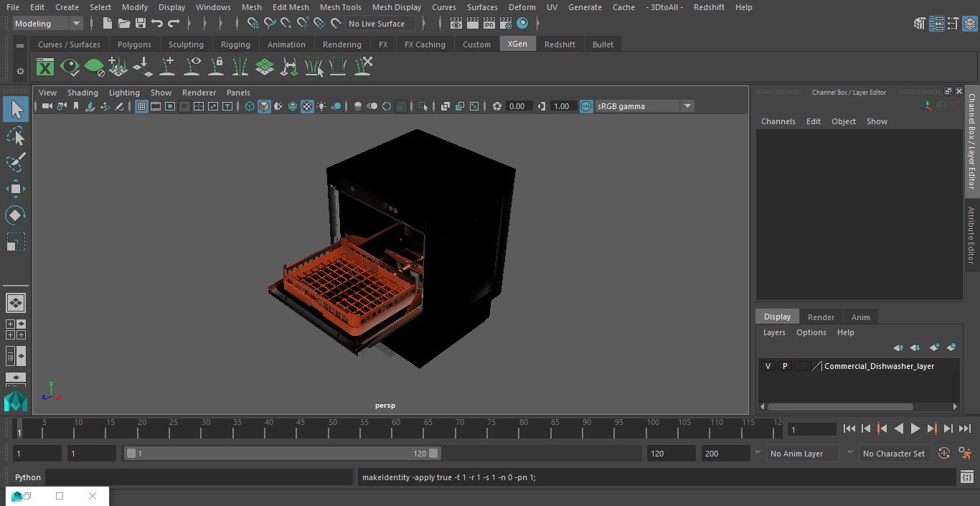Viewport: 980px width, 506px height.
Task: Toggle the layer's P playback box
Action: click(x=784, y=366)
